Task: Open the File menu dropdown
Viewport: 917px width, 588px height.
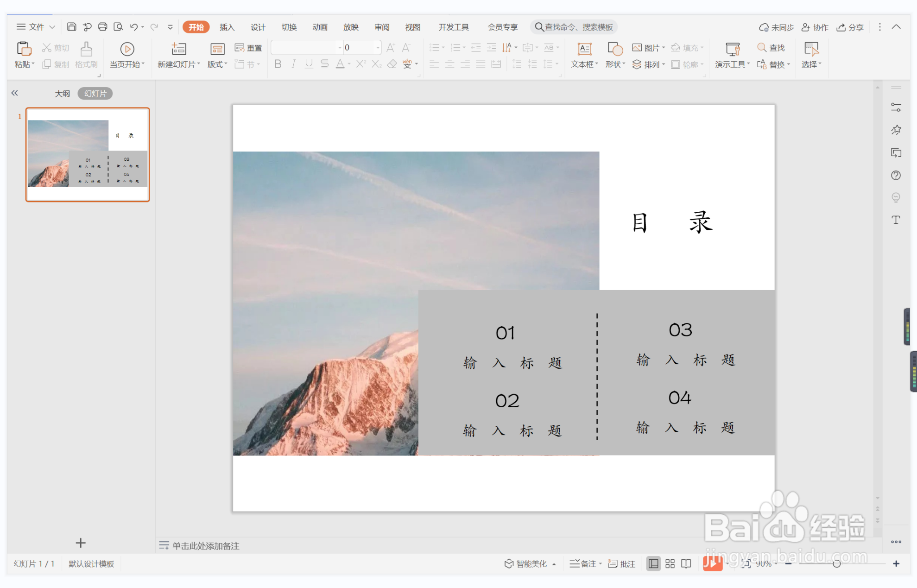Action: click(36, 27)
